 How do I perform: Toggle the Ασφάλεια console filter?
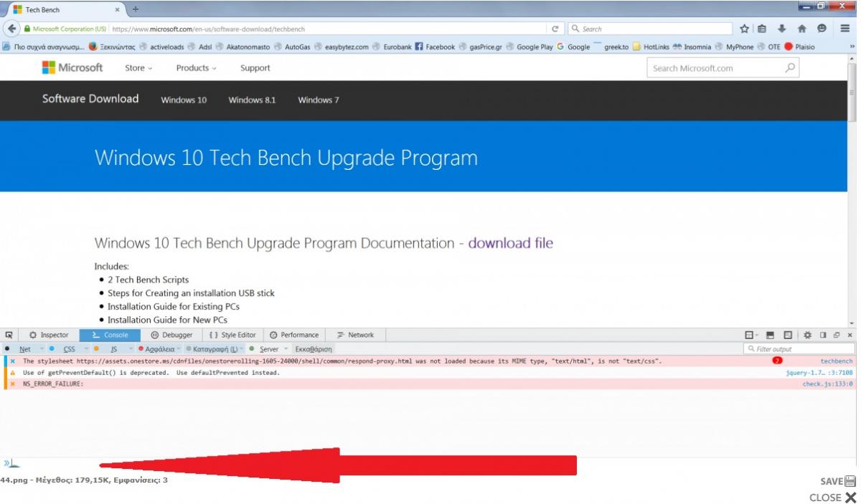(x=156, y=349)
